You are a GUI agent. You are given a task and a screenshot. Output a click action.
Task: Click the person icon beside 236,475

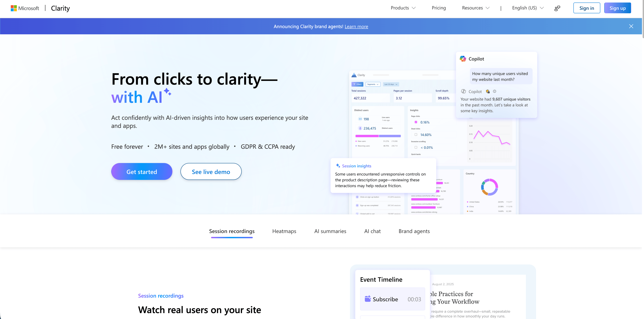[x=360, y=128]
